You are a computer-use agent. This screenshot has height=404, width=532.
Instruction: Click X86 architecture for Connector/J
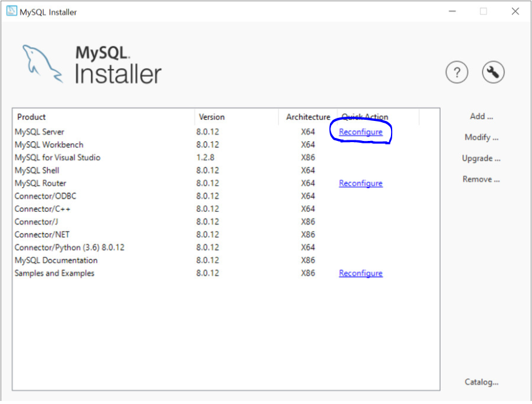[x=307, y=222]
